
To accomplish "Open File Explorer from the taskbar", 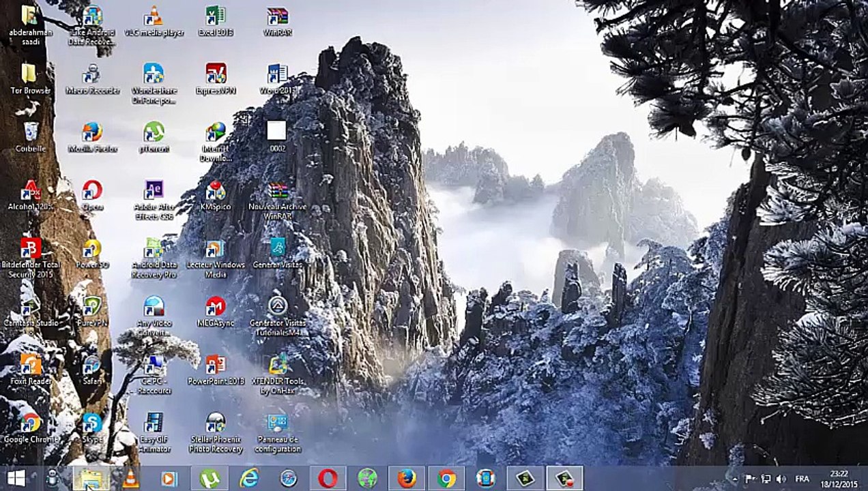I will (91, 478).
